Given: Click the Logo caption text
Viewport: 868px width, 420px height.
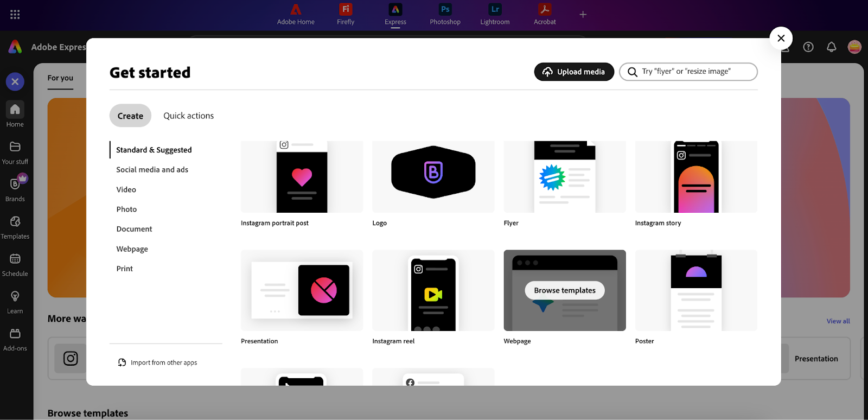Looking at the screenshot, I should 380,223.
